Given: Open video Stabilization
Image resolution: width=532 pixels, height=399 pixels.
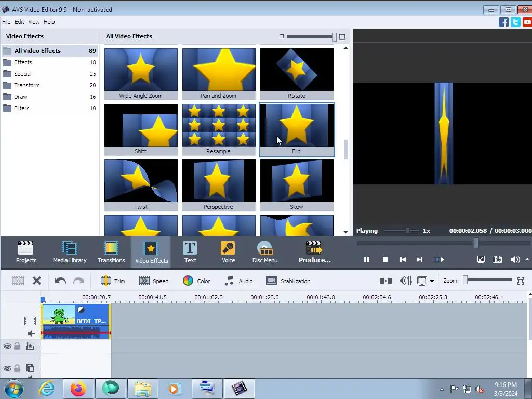Looking at the screenshot, I should click(288, 281).
